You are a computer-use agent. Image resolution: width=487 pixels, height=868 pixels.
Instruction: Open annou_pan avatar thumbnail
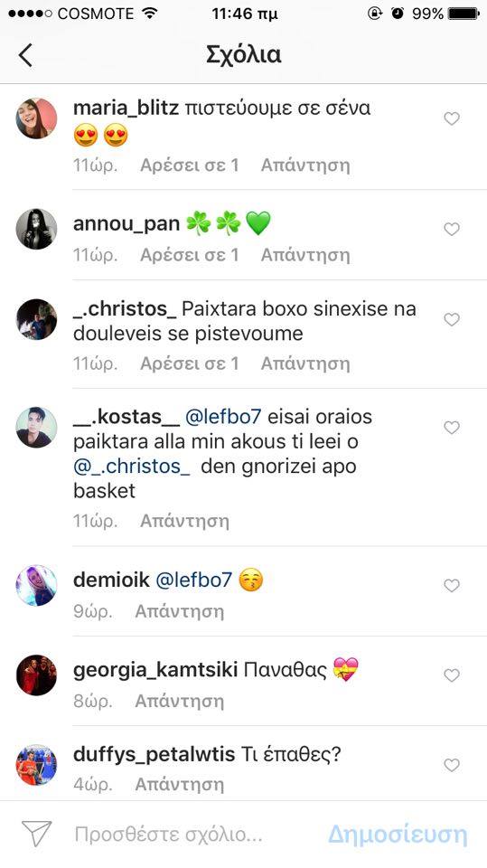coord(36,229)
